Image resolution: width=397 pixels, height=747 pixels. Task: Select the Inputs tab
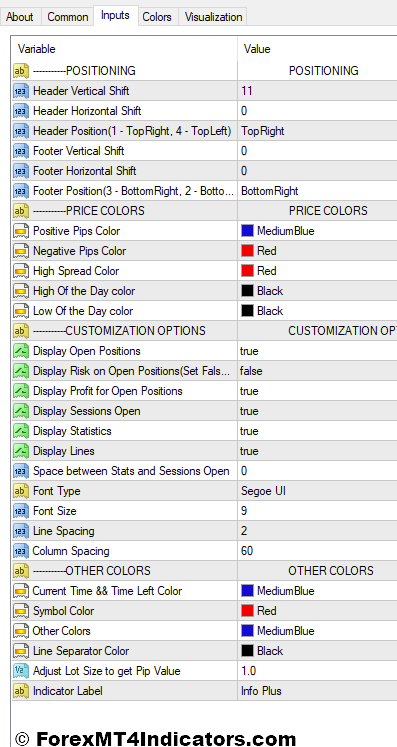click(x=115, y=15)
